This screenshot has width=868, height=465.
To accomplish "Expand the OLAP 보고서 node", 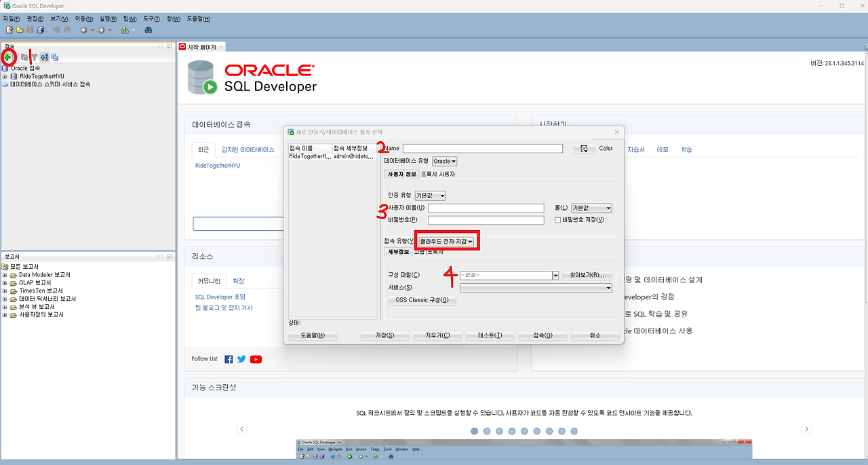I will [x=5, y=283].
